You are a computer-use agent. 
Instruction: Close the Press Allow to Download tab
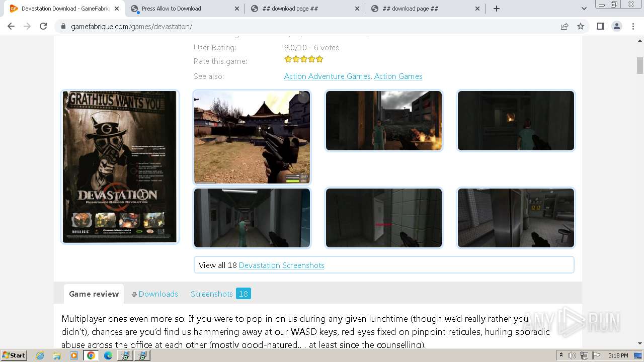pos(237,9)
